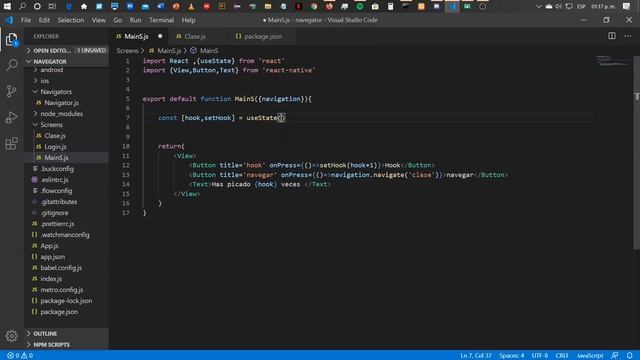This screenshot has height=360, width=640.
Task: Collapse the NAVIGATOR folder section
Action: 67,62
